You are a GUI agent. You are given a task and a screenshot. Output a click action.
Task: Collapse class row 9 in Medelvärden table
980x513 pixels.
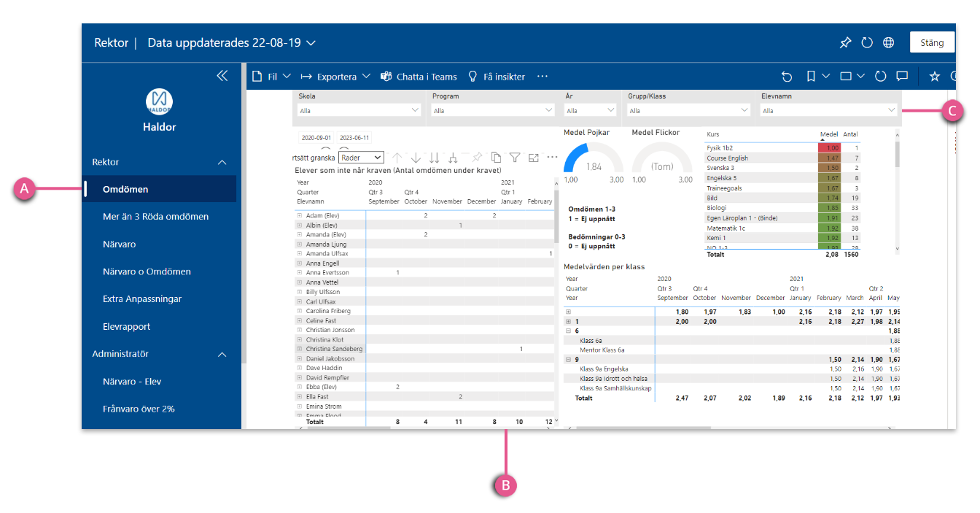click(568, 359)
